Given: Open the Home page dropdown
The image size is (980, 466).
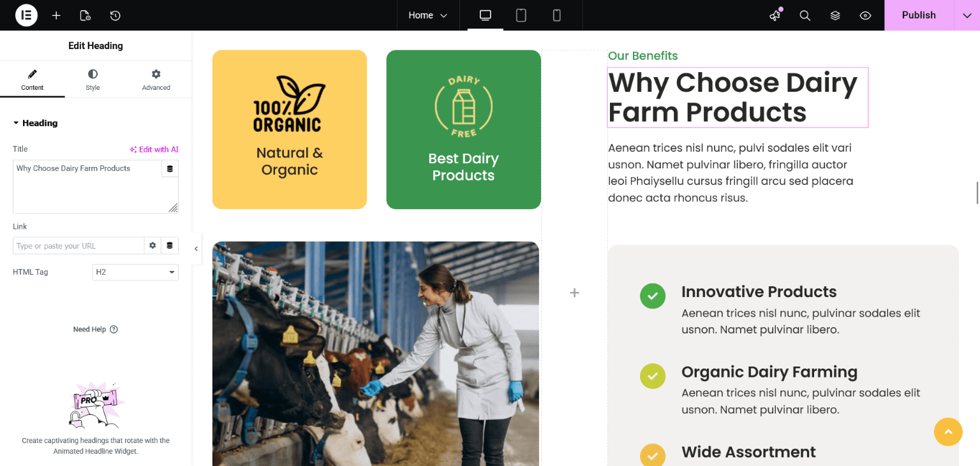Looking at the screenshot, I should tap(428, 15).
